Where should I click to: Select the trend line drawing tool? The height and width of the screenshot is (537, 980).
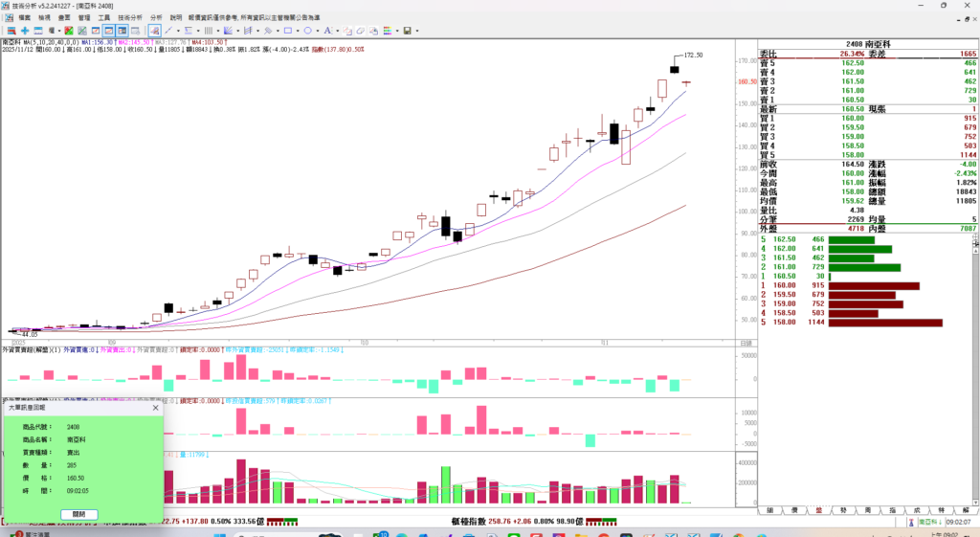click(x=167, y=31)
